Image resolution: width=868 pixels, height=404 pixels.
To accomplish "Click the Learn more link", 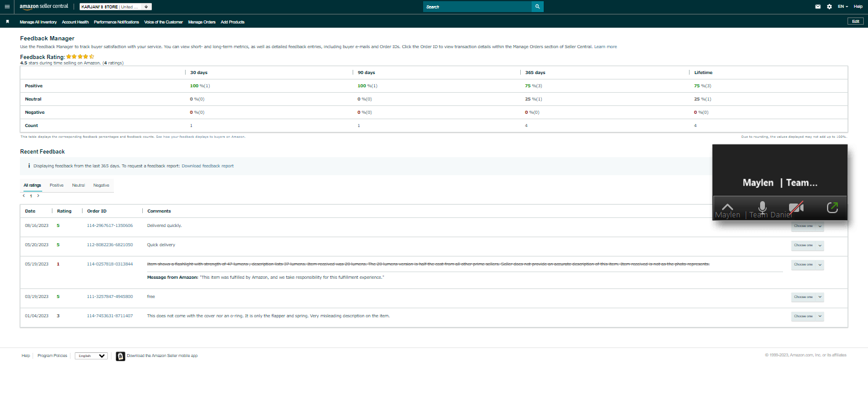I will pyautogui.click(x=605, y=46).
